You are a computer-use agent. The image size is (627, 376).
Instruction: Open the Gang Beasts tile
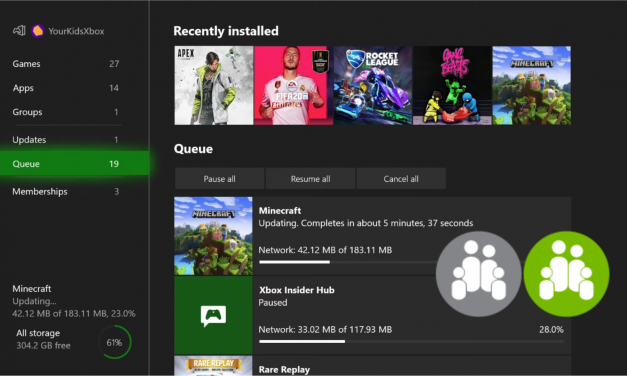tap(452, 85)
